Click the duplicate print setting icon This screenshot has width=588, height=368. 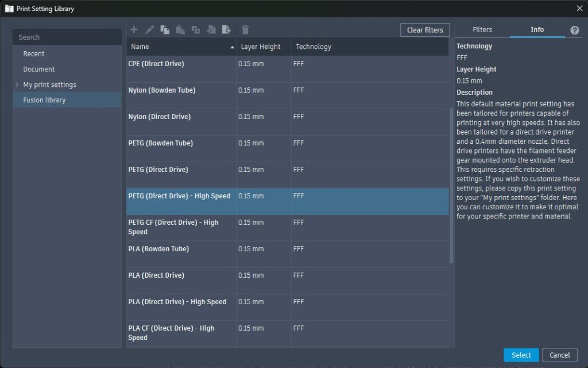[196, 30]
